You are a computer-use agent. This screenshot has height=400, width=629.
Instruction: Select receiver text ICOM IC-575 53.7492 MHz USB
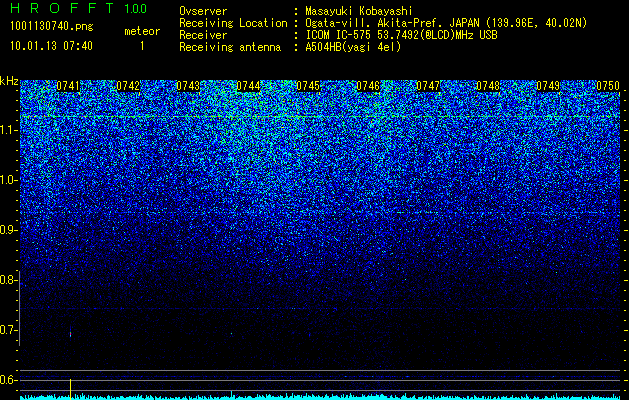tap(401, 35)
